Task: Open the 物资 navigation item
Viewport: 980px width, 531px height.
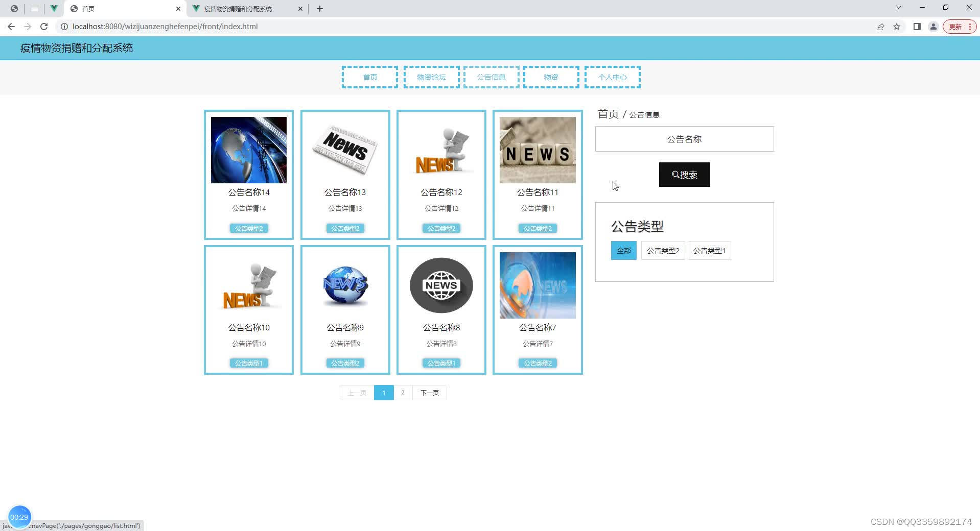Action: click(x=551, y=77)
